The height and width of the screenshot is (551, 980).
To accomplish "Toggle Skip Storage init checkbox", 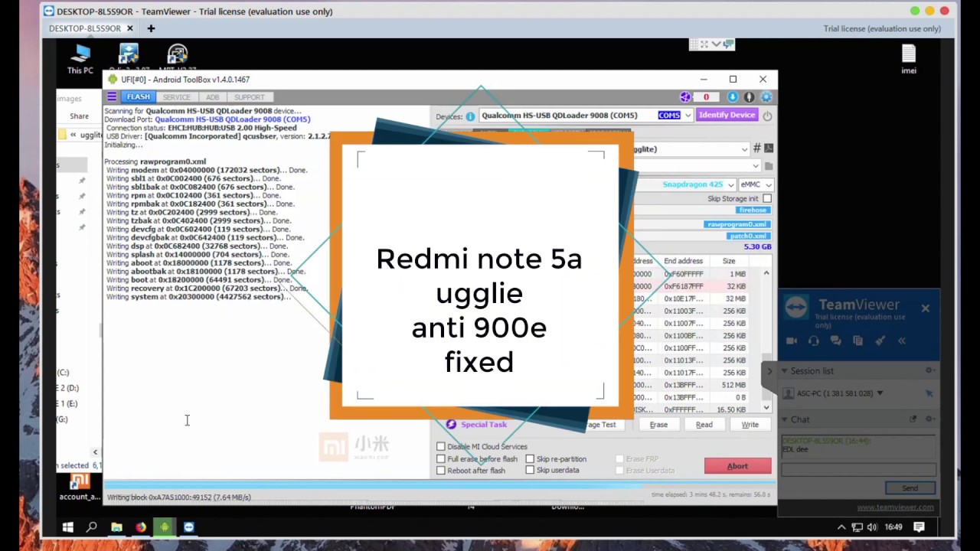I will (x=767, y=198).
